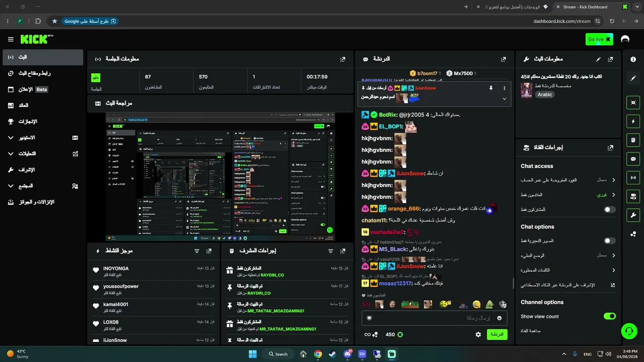Click the pencil icon in the right rail
The height and width of the screenshot is (362, 644).
633,78
